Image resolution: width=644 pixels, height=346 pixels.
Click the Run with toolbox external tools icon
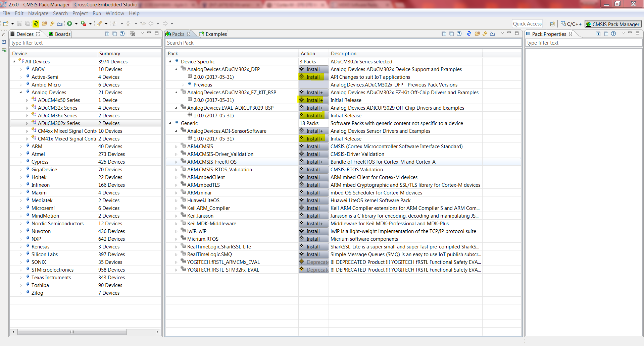84,23
